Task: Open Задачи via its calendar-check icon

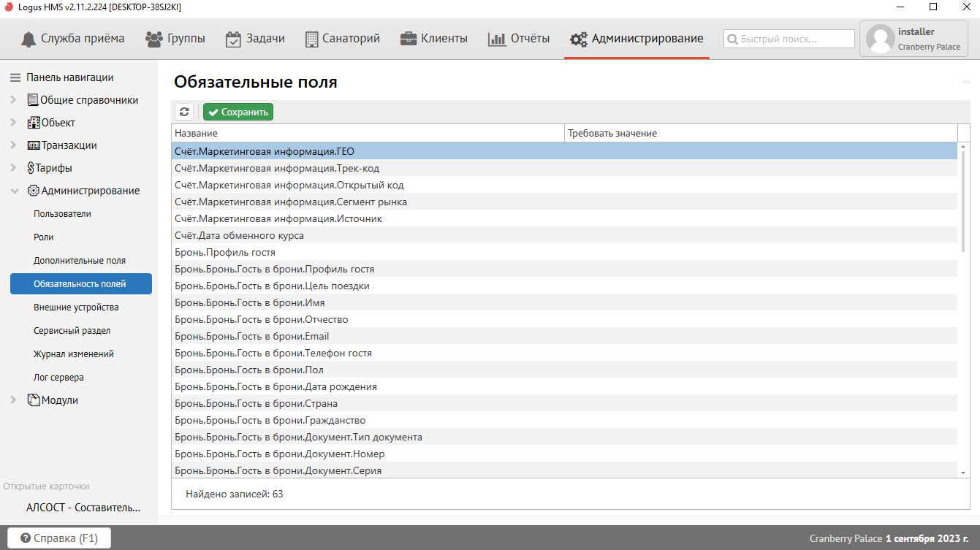Action: (233, 39)
